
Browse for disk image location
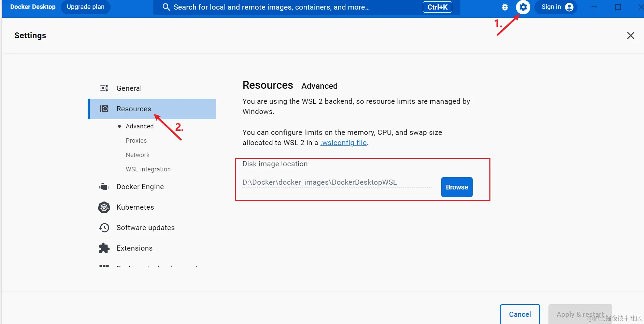pyautogui.click(x=457, y=187)
